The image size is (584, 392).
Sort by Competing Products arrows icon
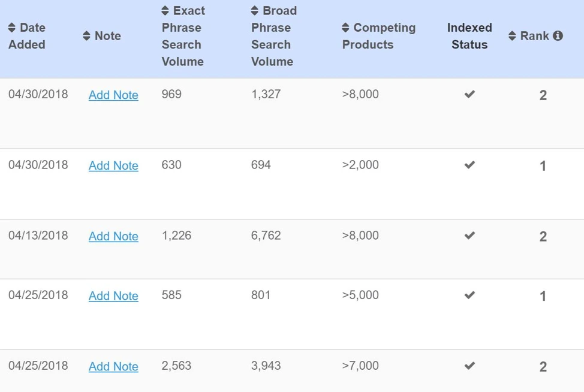point(345,28)
